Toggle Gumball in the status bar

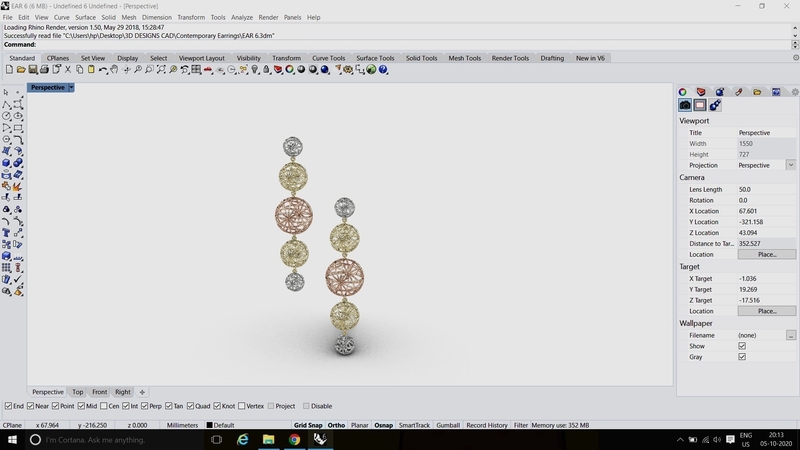pos(448,425)
